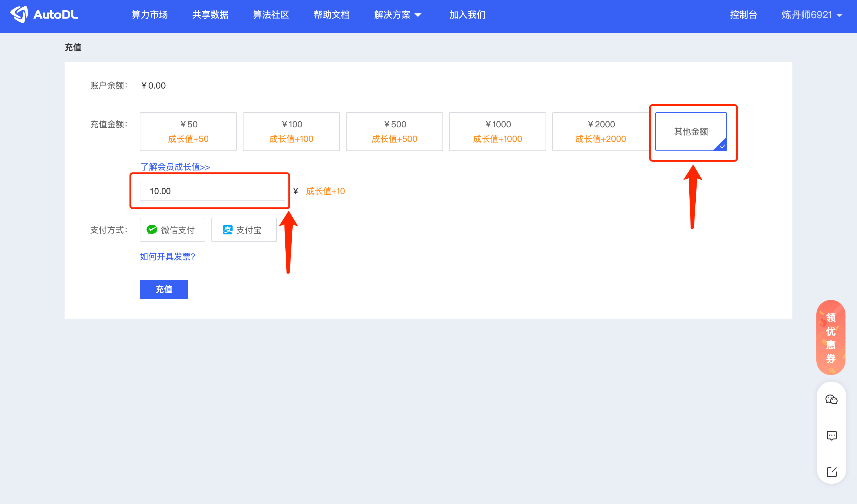857x504 pixels.
Task: Open the 了解会员成长值 link
Action: coord(175,167)
